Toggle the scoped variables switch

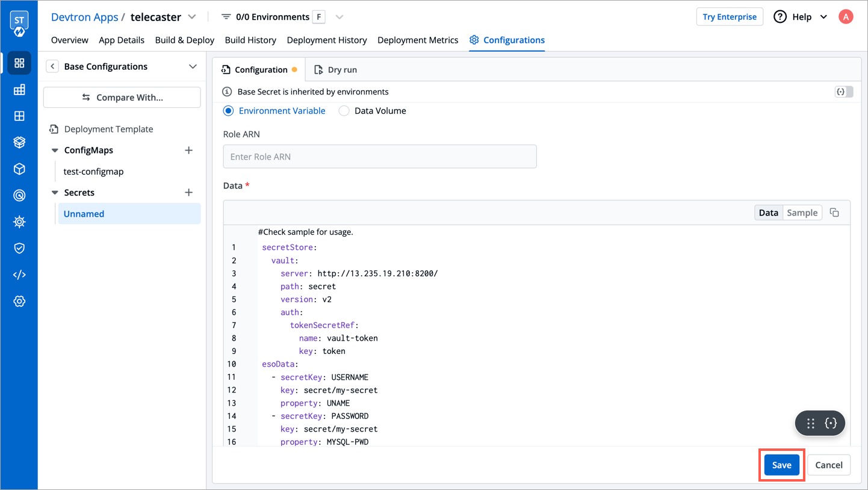pos(843,91)
